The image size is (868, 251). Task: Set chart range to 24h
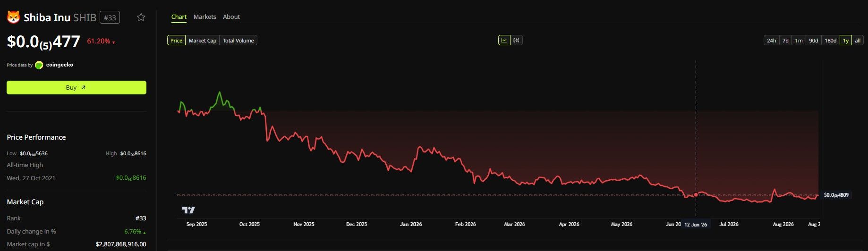pos(771,41)
